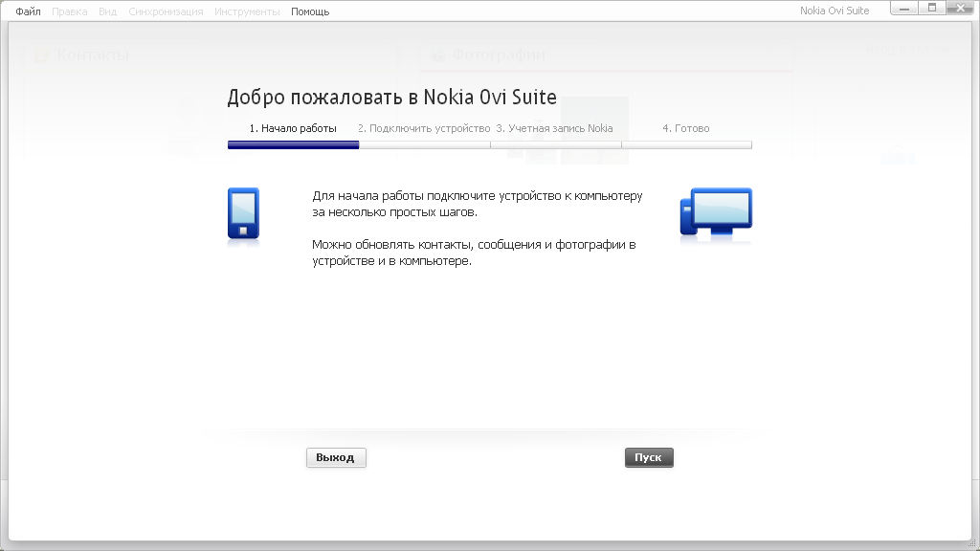The height and width of the screenshot is (551, 980).
Task: Open the Помощь menu
Action: [310, 11]
